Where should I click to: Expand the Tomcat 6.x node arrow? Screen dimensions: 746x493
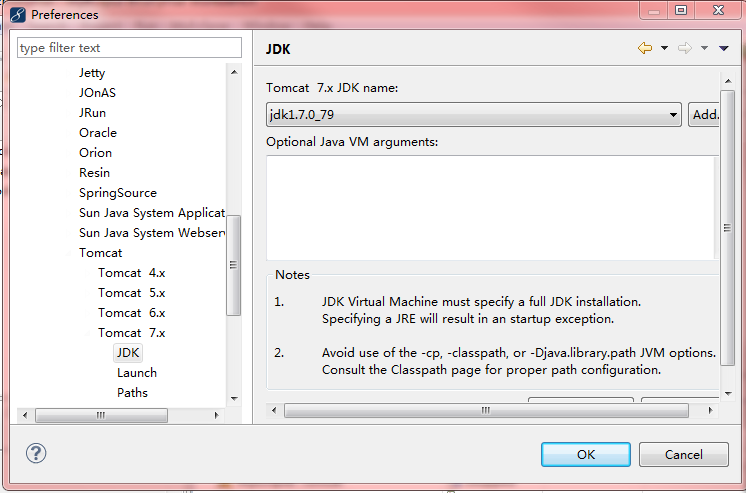(88, 313)
